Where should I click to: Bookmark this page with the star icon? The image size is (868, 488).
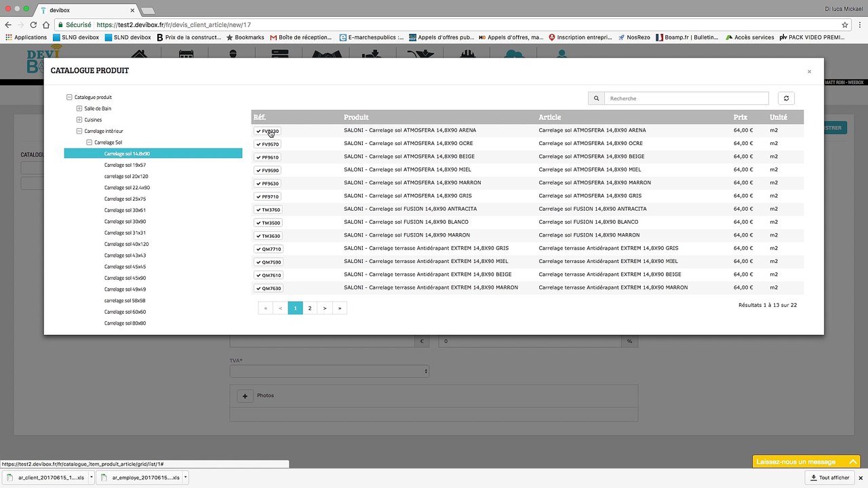point(845,24)
